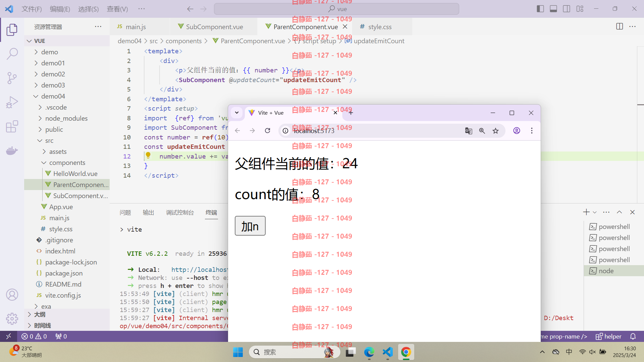The height and width of the screenshot is (362, 644).
Task: Select the first powershell terminal
Action: 614,227
